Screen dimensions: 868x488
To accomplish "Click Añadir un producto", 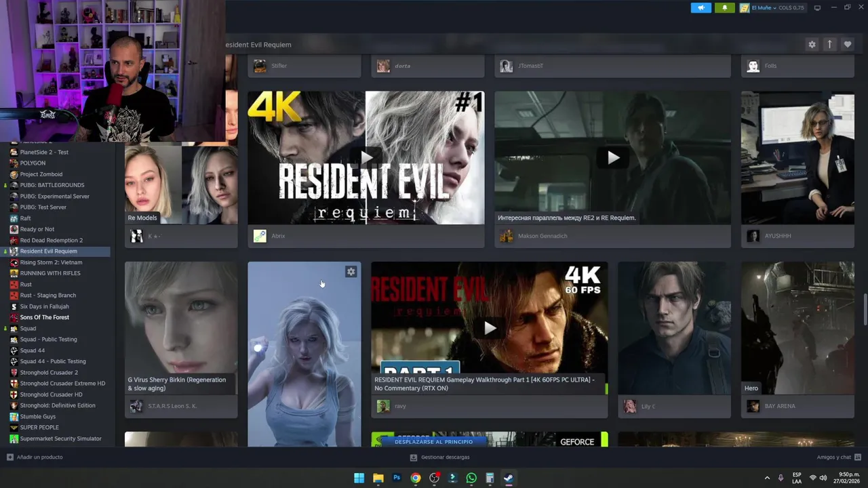I will tap(35, 457).
